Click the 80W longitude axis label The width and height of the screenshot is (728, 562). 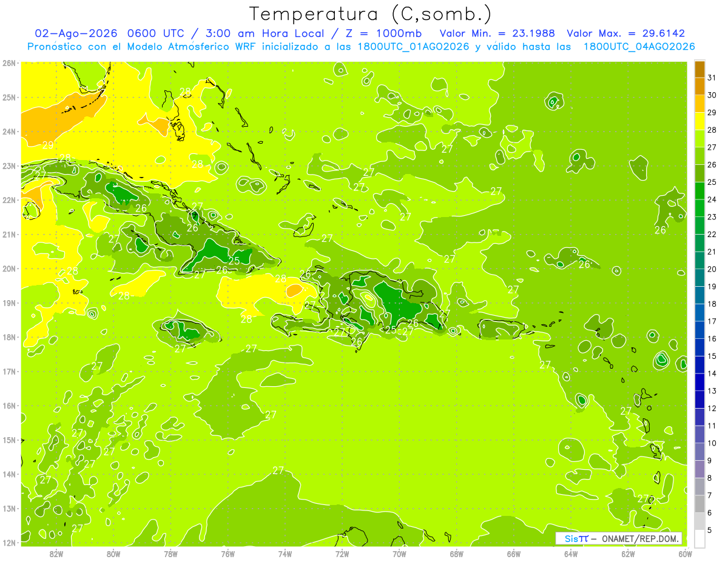[113, 554]
